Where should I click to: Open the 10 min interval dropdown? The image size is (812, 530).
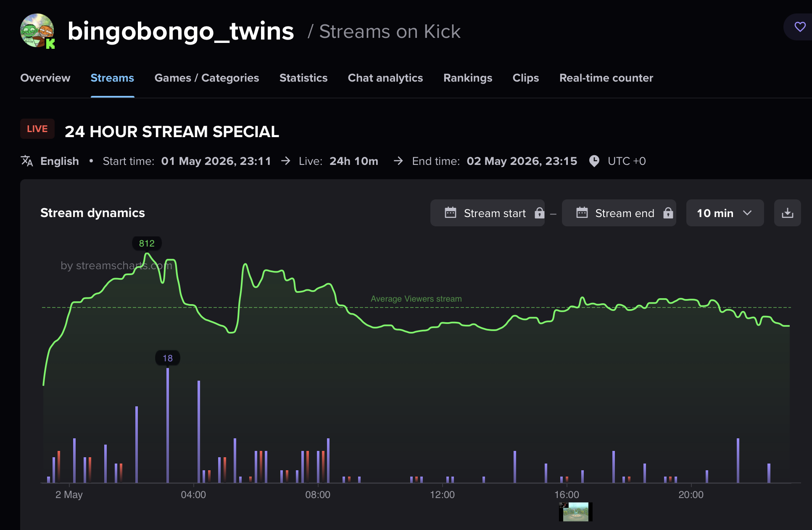(725, 213)
